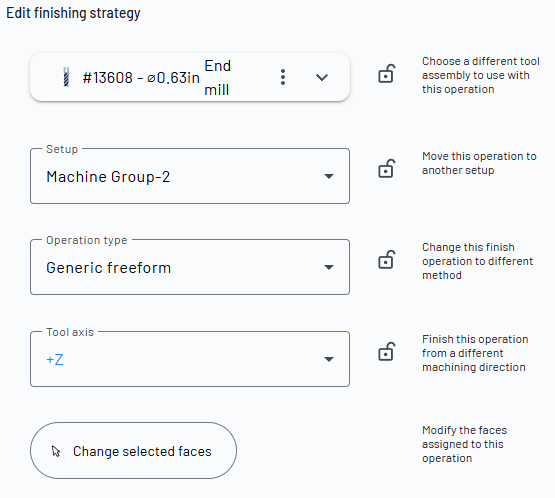Click the blue +Z tool axis value
Image resolution: width=555 pixels, height=498 pixels.
click(x=55, y=360)
